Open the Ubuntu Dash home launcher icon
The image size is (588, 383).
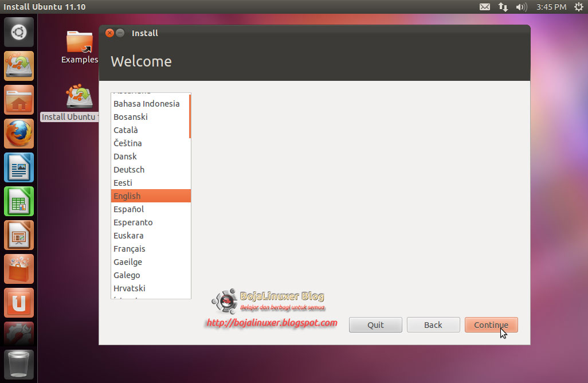click(x=19, y=32)
